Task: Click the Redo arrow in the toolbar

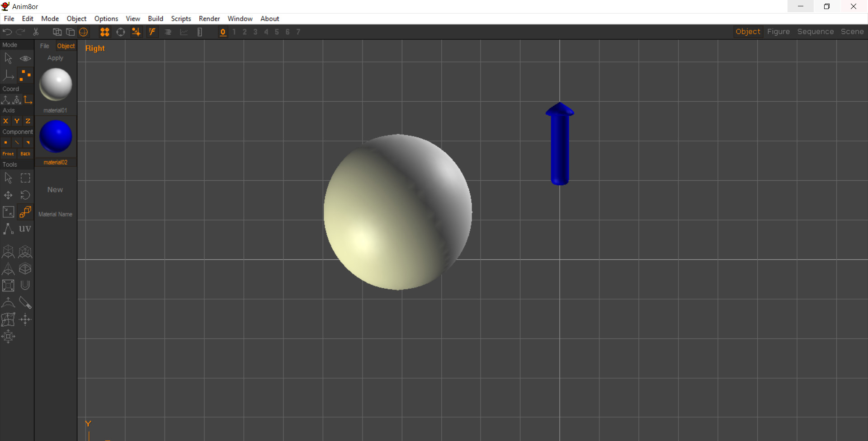Action: tap(20, 32)
